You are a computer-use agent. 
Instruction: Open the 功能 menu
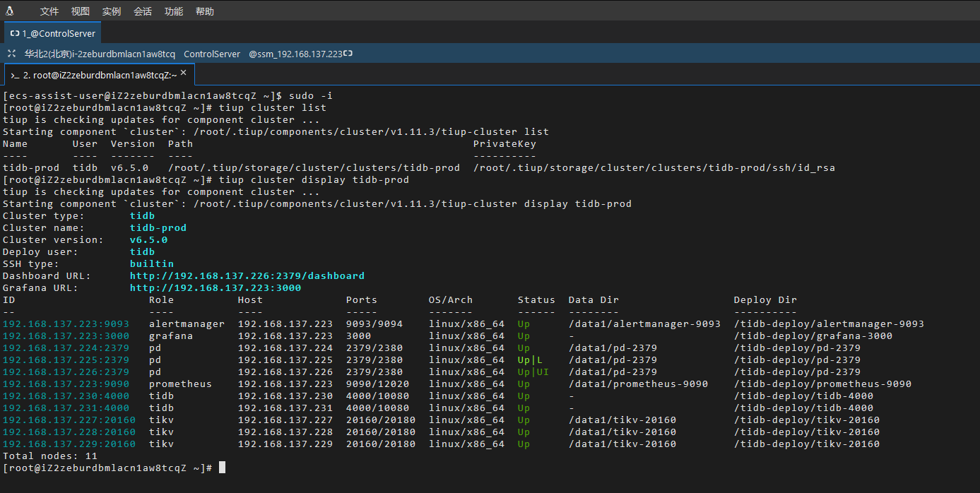pyautogui.click(x=174, y=11)
